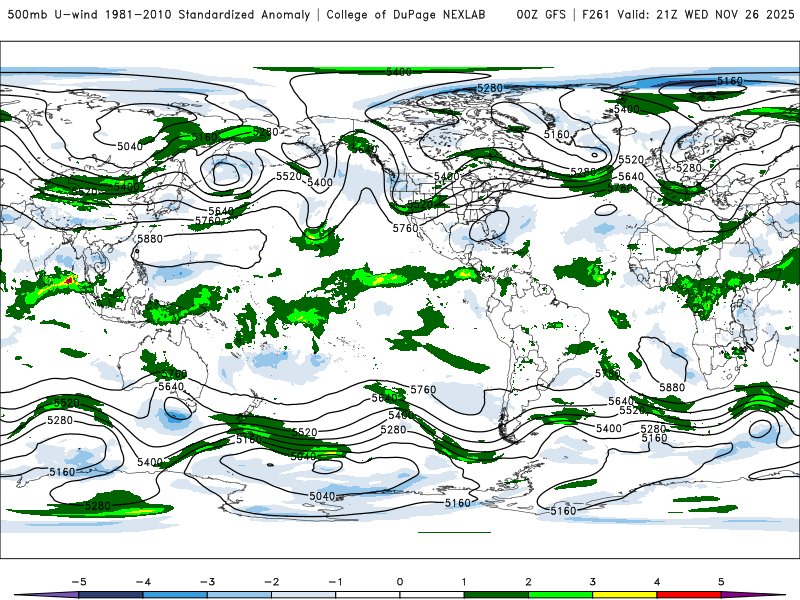Click the colorbar tick label '-3'
Viewport: 800px width, 600px height.
point(207,582)
